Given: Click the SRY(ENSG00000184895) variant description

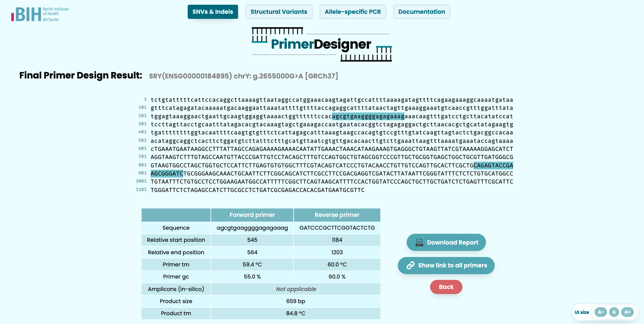Looking at the screenshot, I should (243, 76).
